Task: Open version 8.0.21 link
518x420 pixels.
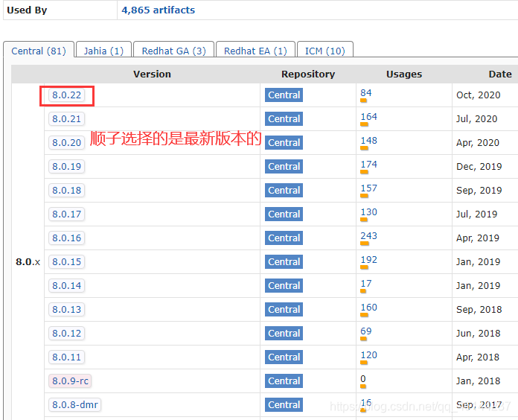Action: (66, 119)
